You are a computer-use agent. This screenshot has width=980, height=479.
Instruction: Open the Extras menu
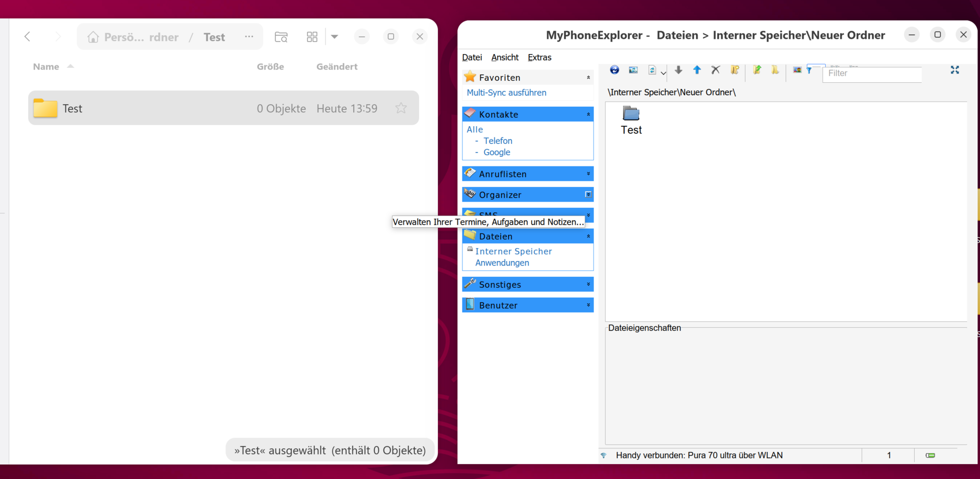(x=539, y=57)
